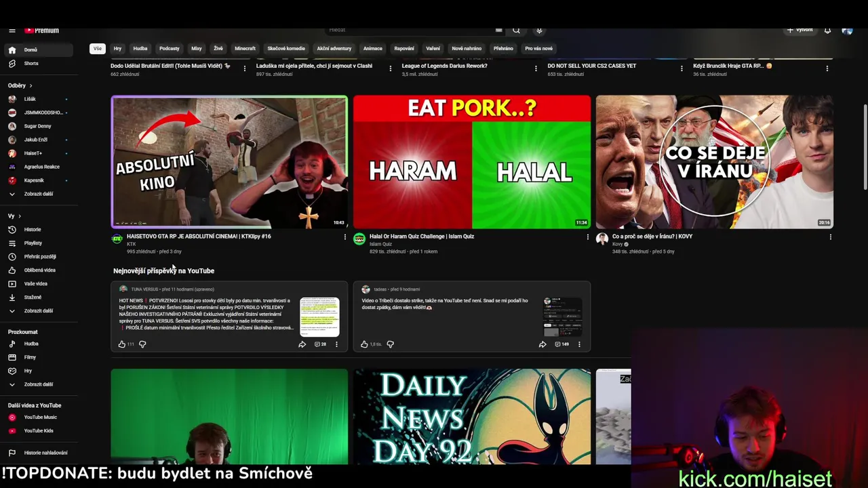This screenshot has height=488, width=868.
Task: Open the hamburger guide menu
Action: tap(12, 30)
